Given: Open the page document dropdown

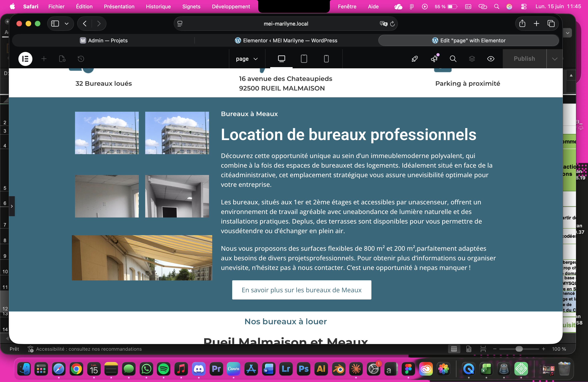Looking at the screenshot, I should (x=247, y=59).
